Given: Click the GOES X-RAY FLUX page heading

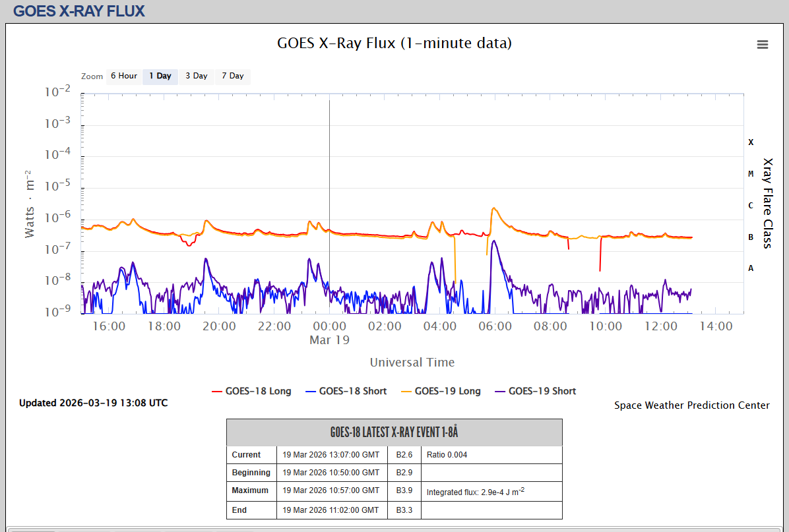Looking at the screenshot, I should (x=79, y=11).
